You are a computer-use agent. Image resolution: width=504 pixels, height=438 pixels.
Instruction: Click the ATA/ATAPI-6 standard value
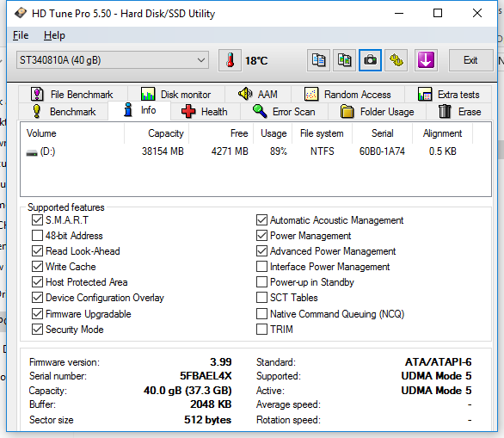(438, 362)
